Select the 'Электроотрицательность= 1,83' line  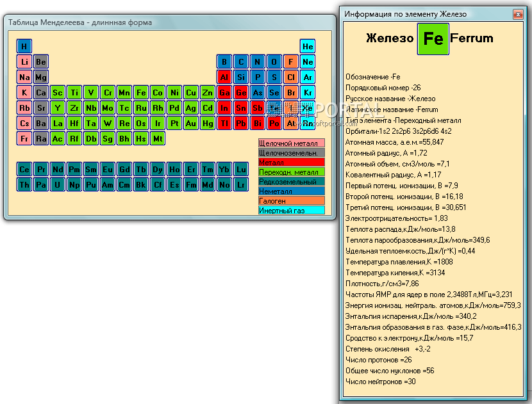[397, 218]
